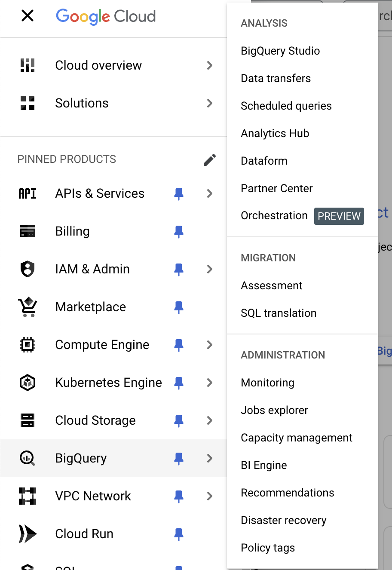This screenshot has width=392, height=570.
Task: Unpin Cloud Storage
Action: 179,421
